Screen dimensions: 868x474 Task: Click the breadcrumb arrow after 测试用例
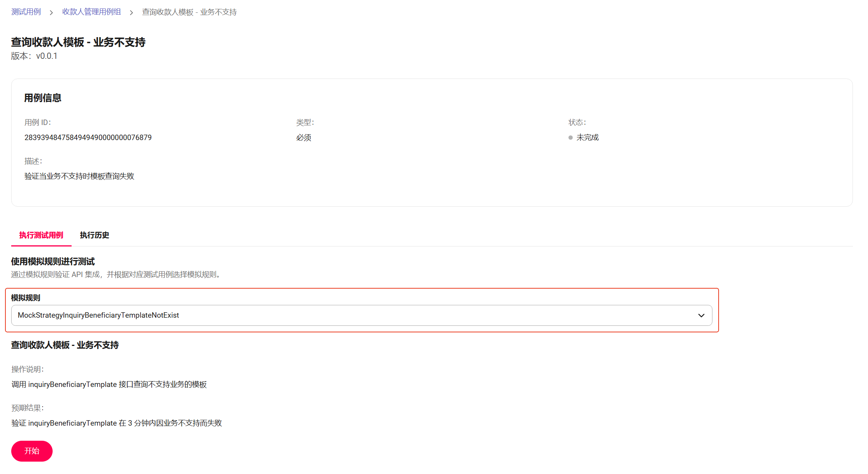point(51,12)
